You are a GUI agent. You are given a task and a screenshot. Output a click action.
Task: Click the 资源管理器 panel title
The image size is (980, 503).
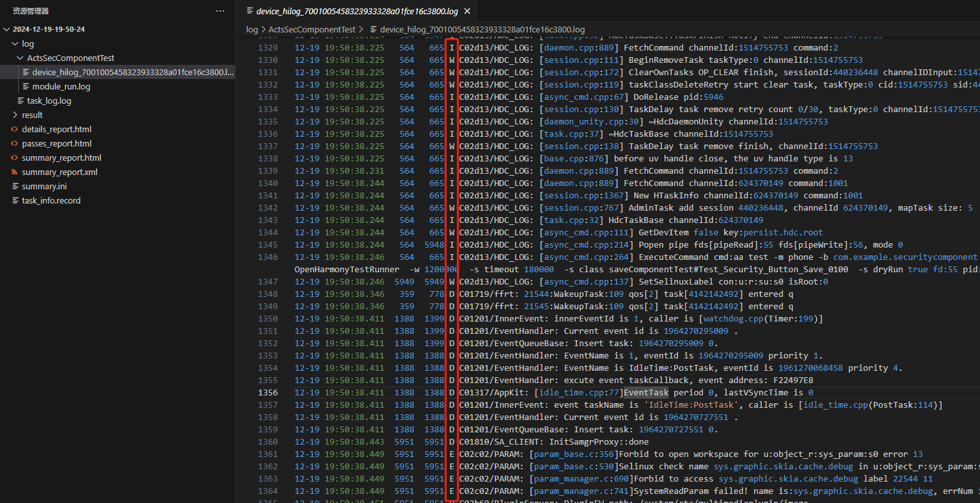(30, 11)
